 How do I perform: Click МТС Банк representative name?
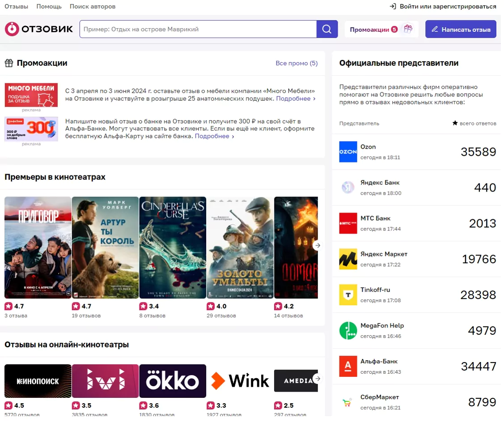coord(378,220)
